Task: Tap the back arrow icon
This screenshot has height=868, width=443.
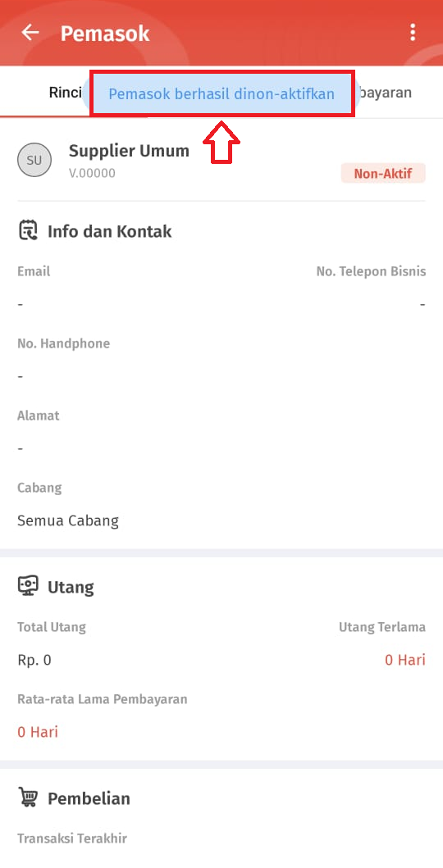Action: (30, 33)
